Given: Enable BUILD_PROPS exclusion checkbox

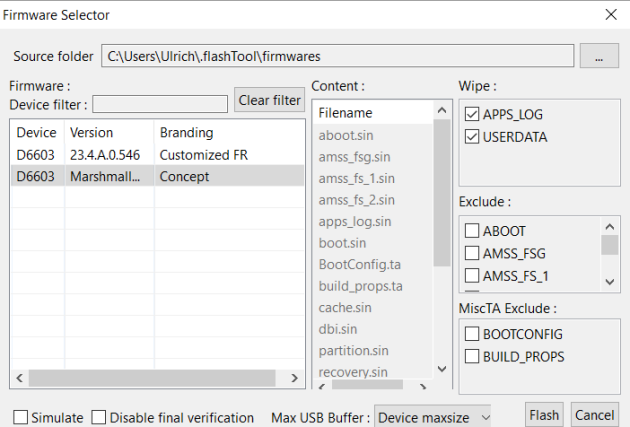Looking at the screenshot, I should click(473, 356).
